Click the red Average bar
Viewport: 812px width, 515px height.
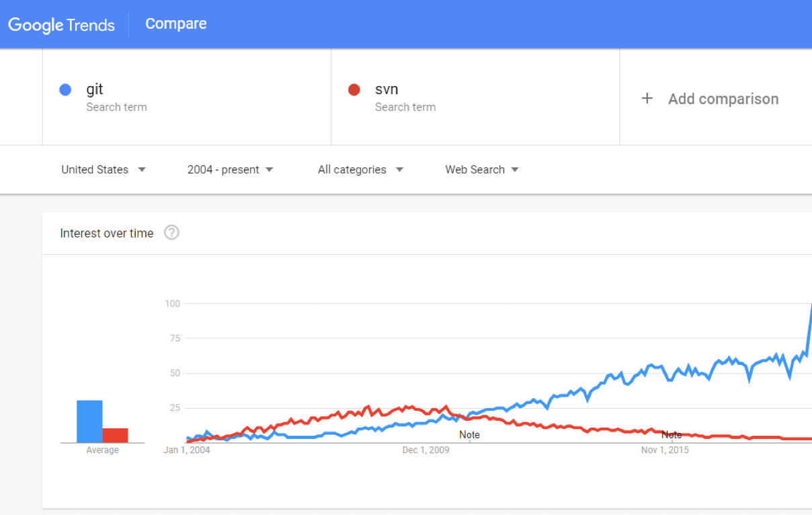[116, 434]
